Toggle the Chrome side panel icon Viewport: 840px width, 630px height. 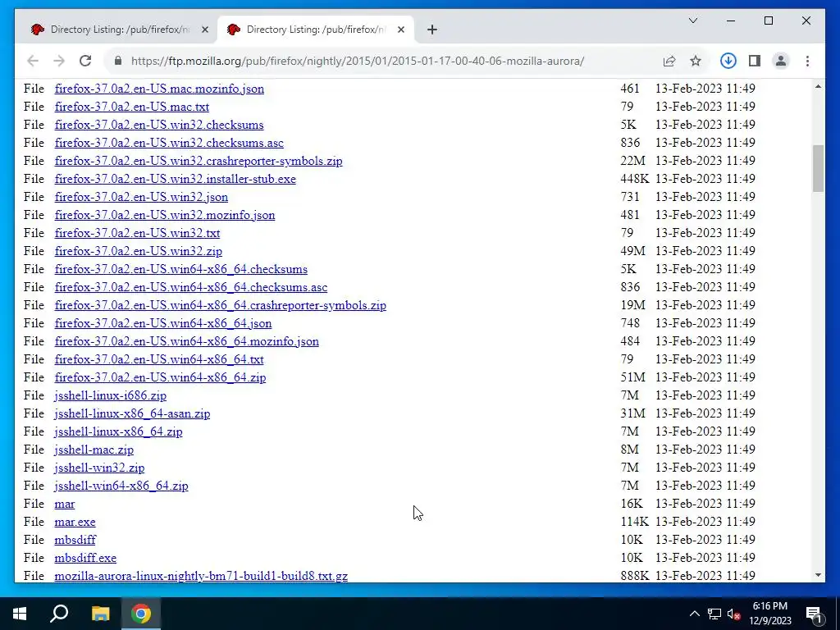[x=755, y=61]
